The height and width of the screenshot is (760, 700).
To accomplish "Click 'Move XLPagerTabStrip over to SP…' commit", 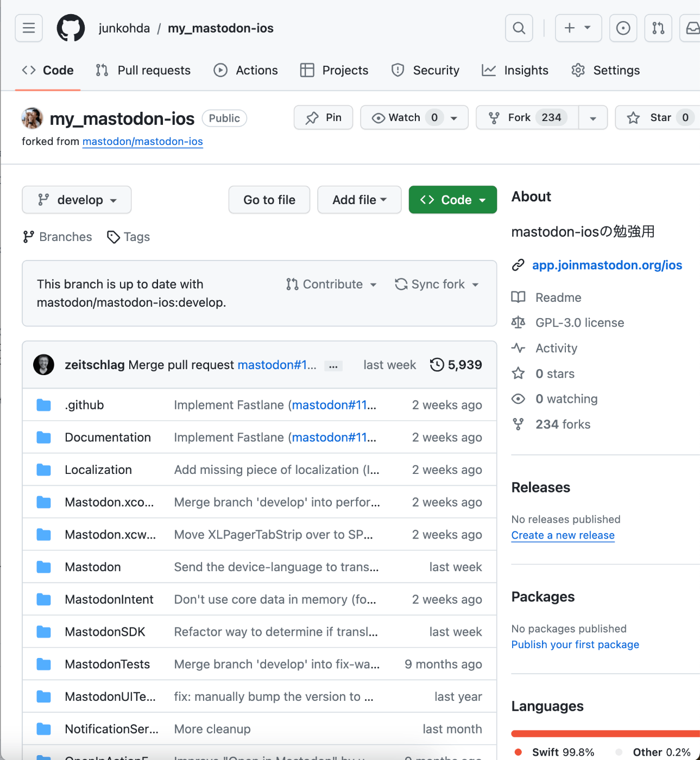I will [274, 535].
